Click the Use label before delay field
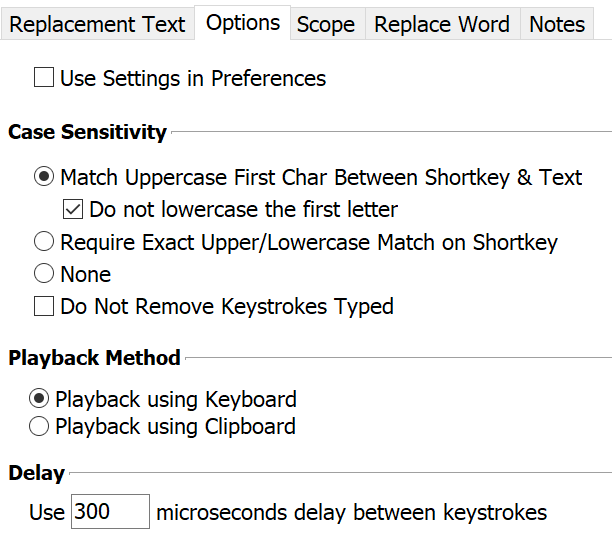The image size is (612, 552). point(47,513)
